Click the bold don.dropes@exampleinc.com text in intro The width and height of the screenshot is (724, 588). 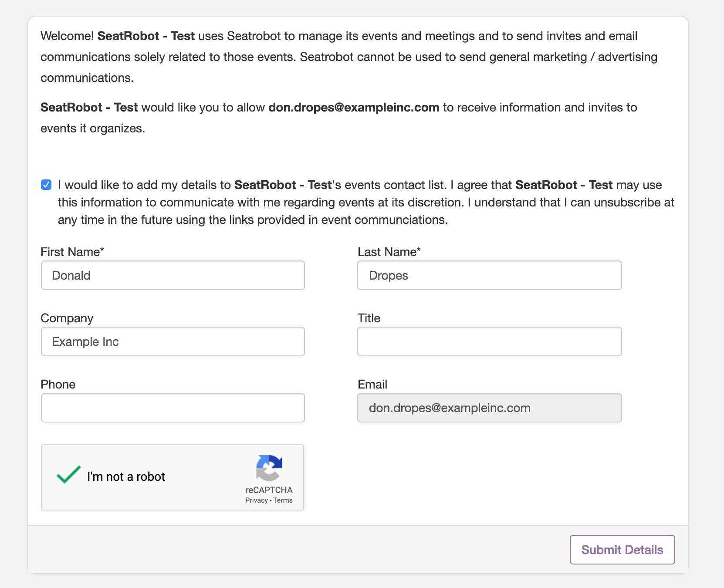coord(354,107)
